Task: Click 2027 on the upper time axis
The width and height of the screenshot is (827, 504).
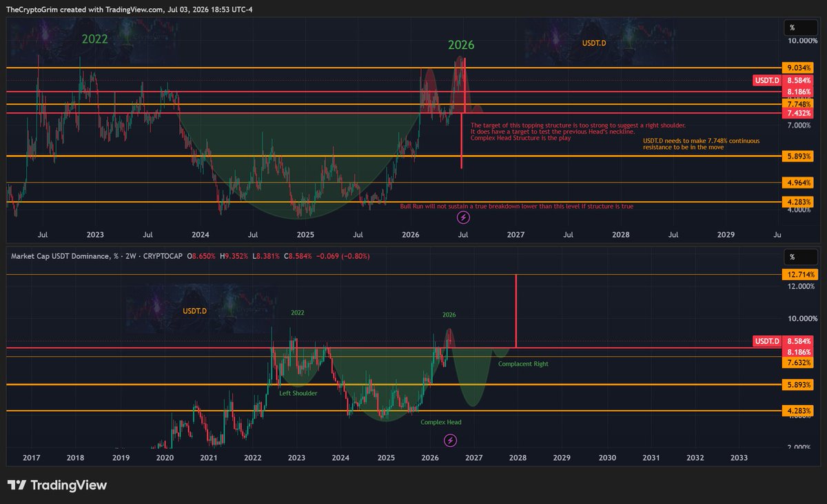Action: (x=516, y=235)
